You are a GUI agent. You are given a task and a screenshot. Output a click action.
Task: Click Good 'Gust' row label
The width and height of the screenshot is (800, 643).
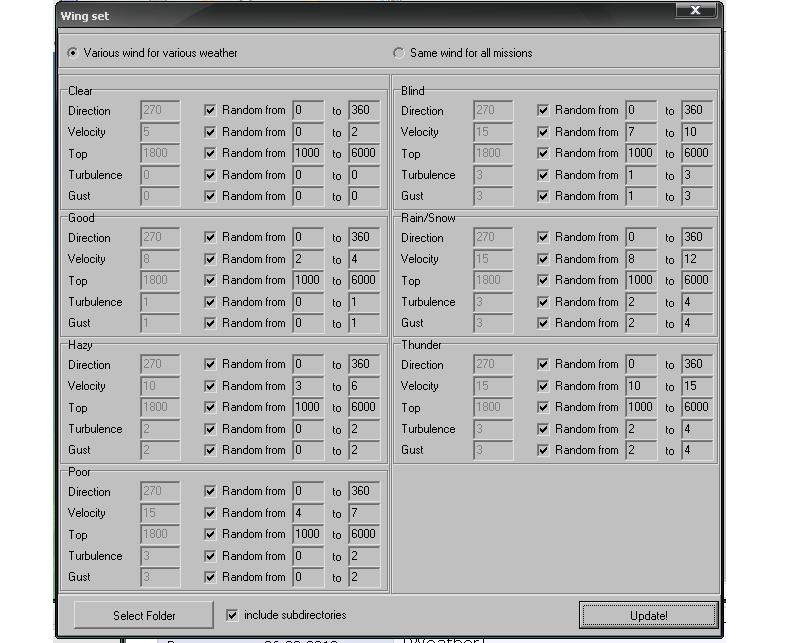coord(79,323)
